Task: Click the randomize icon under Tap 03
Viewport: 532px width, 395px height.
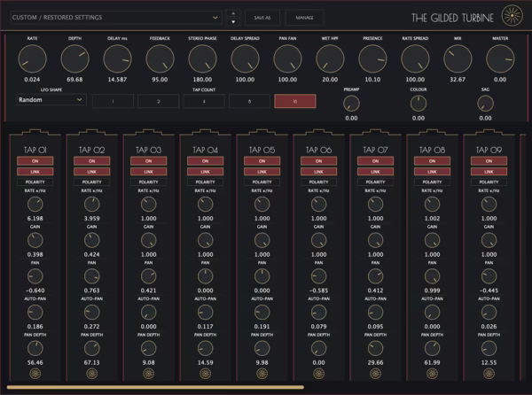Action: click(149, 374)
